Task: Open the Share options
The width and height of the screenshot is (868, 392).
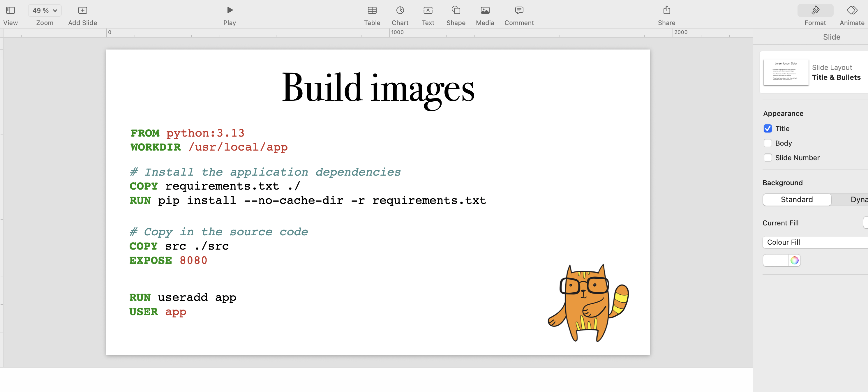Action: point(666,10)
